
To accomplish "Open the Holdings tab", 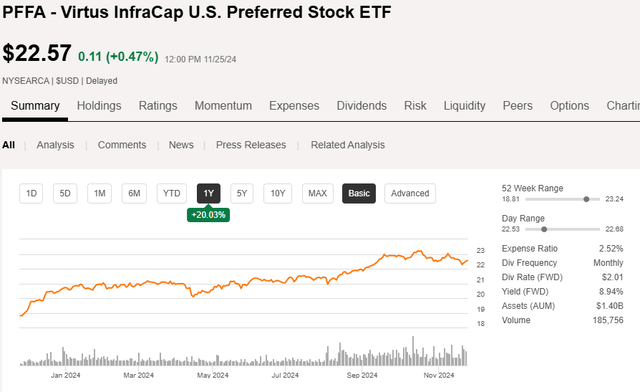I will (x=99, y=106).
